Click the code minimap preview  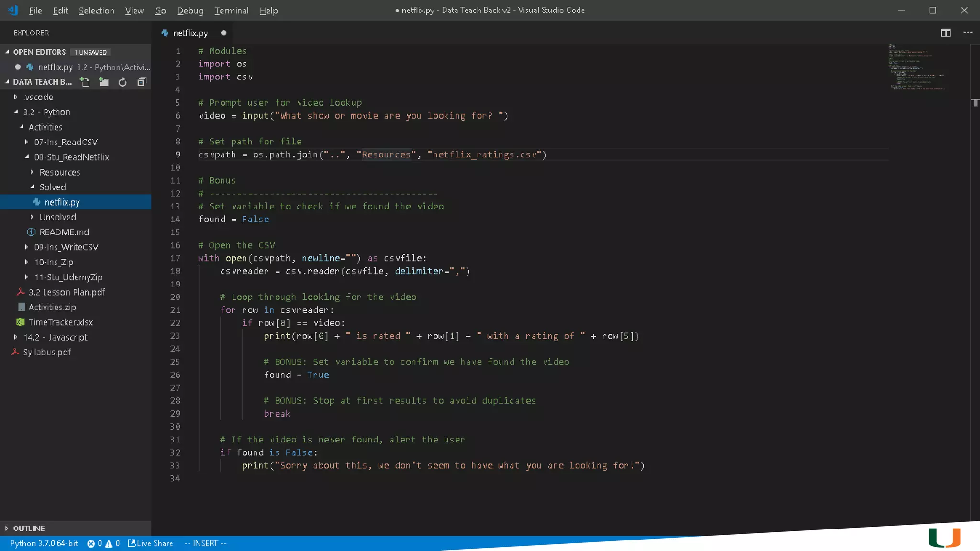click(916, 67)
